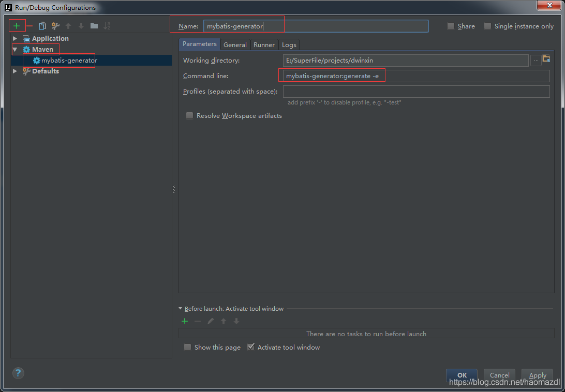Image resolution: width=565 pixels, height=392 pixels.
Task: Remove selected configuration with minus icon
Action: (x=29, y=26)
